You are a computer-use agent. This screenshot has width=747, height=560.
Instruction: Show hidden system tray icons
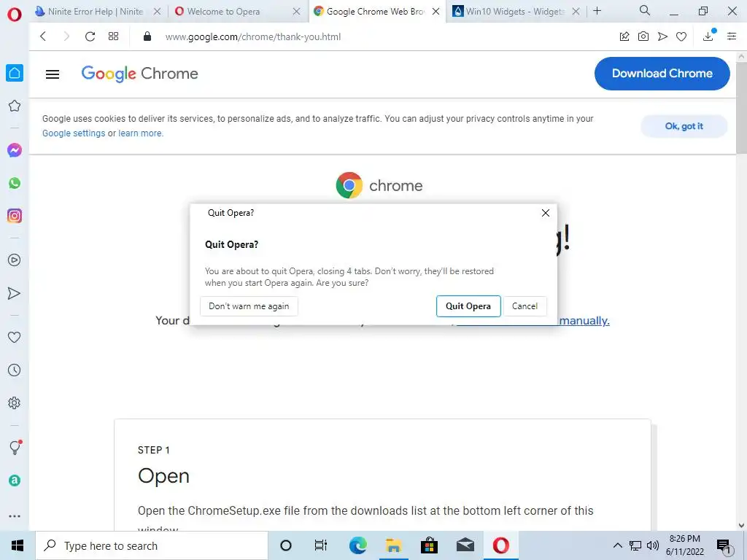click(617, 545)
